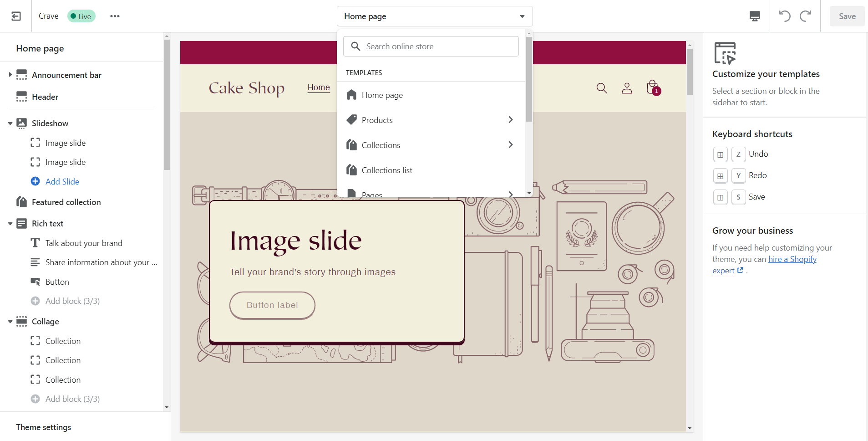The width and height of the screenshot is (868, 441).
Task: Click the Rich text section icon
Action: 21,223
